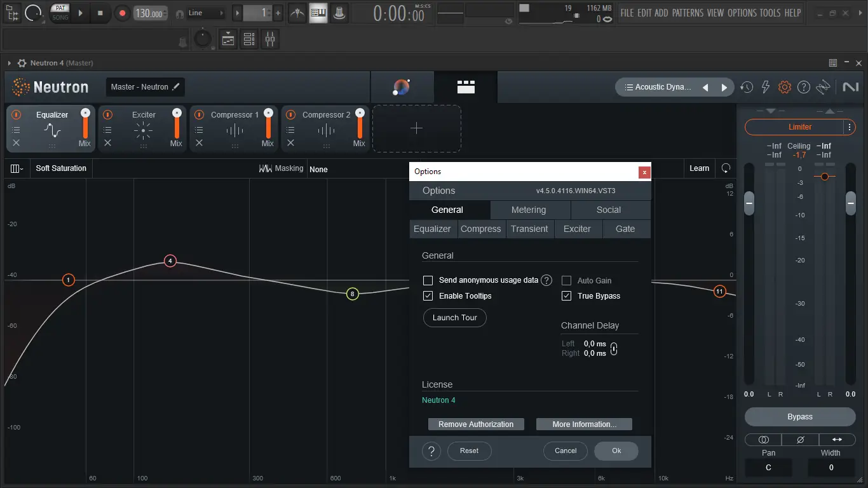Expand the plugin window menu arrow beside Neutron 4
This screenshot has height=488, width=868.
10,63
